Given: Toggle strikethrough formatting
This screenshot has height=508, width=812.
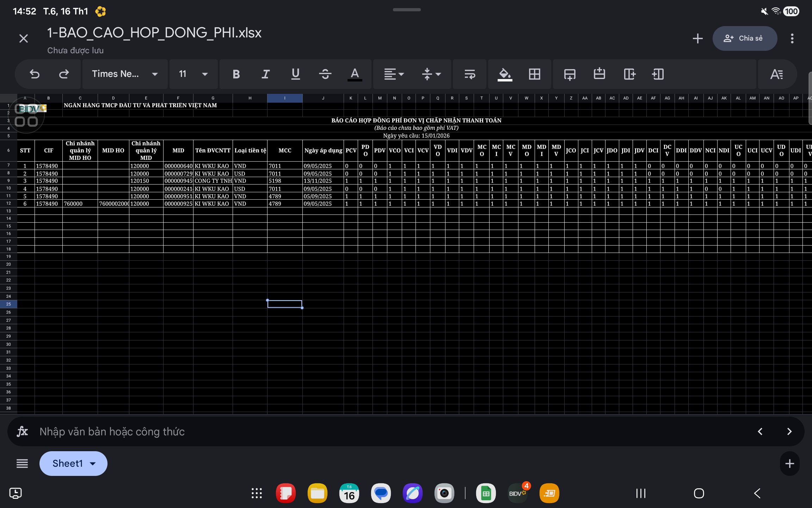Looking at the screenshot, I should 325,74.
